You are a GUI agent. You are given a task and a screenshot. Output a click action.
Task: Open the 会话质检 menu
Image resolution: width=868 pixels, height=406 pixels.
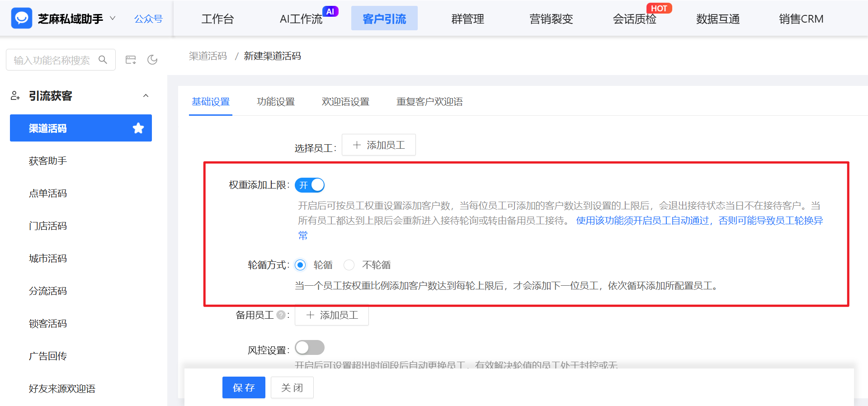634,19
